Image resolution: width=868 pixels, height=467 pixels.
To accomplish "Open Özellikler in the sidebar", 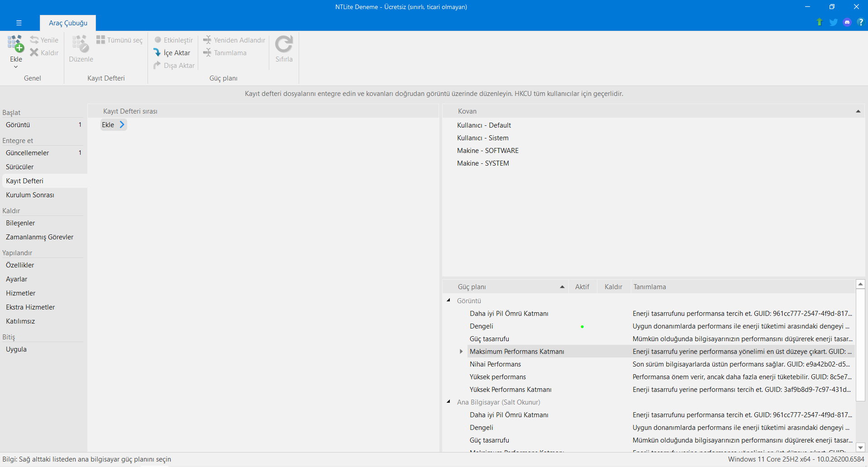I will click(44, 265).
